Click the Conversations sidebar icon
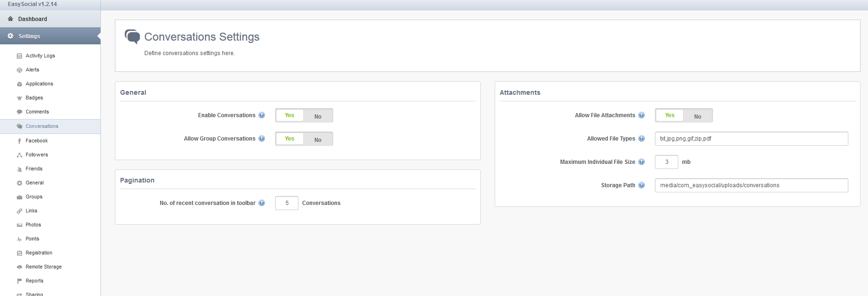Viewport: 868px width, 296px height. click(x=19, y=127)
